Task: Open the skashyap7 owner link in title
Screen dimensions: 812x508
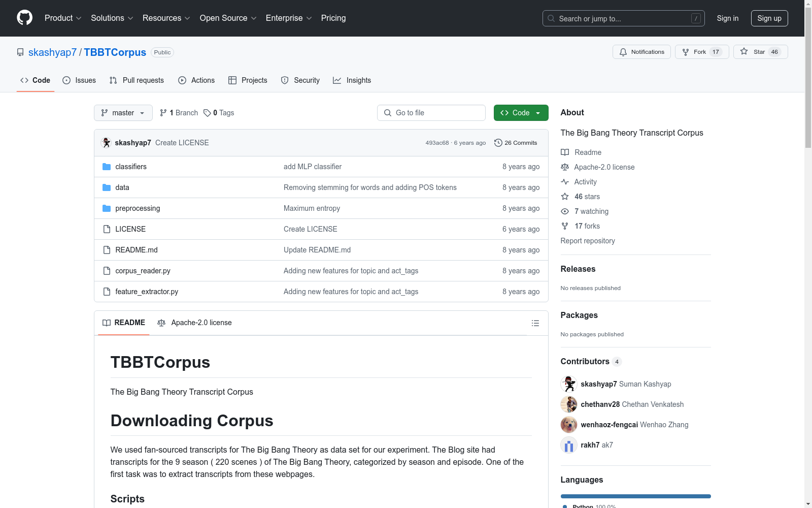Action: point(52,52)
